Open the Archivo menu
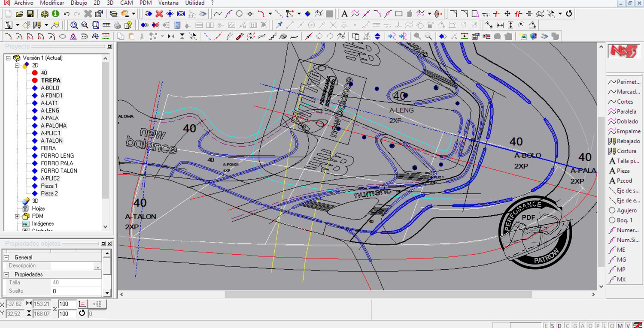The height and width of the screenshot is (328, 644). pyautogui.click(x=24, y=3)
